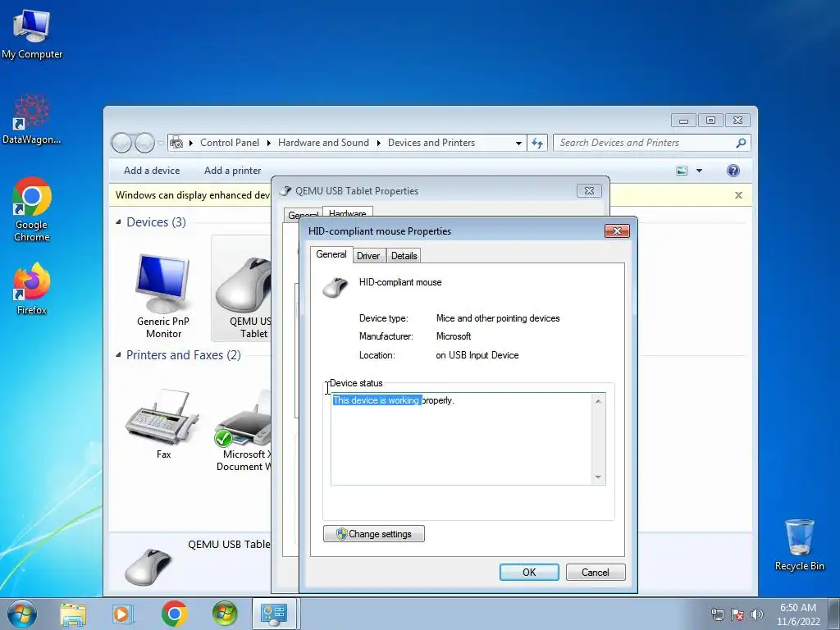
Task: Select QEMU USB Tablet device icon
Action: (242, 290)
